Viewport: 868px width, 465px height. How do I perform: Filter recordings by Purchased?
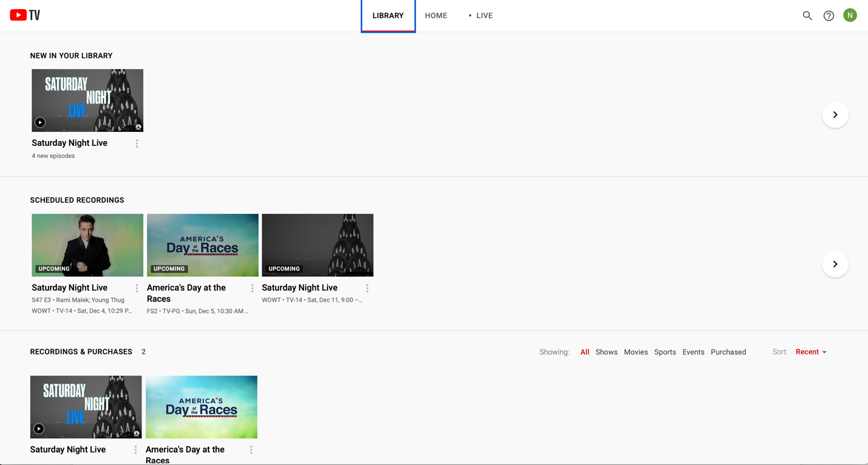point(728,352)
